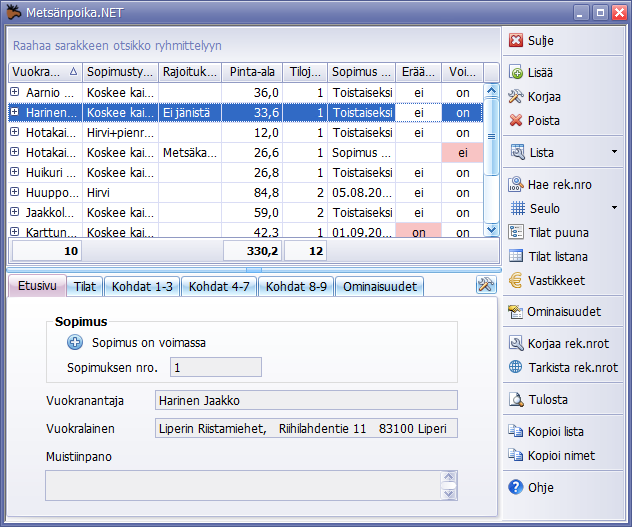Viewport: 632px width, 527px height.
Task: Click the grid's vertical scrollbar down arrow
Action: tap(491, 230)
